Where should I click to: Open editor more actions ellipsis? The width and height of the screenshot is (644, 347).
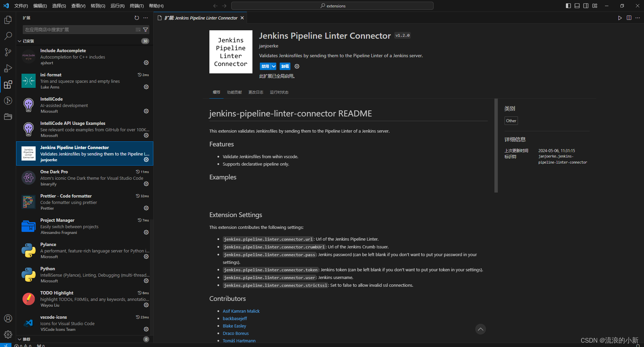click(638, 18)
